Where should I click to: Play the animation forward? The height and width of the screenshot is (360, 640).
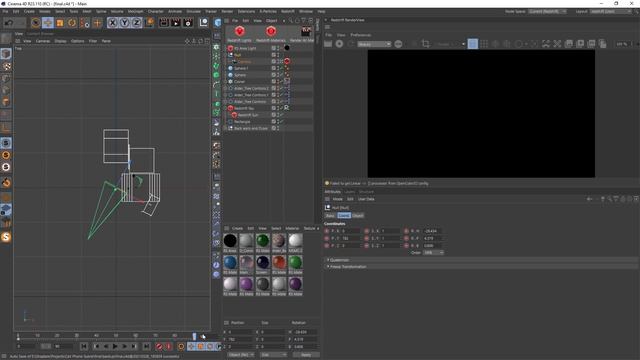(x=115, y=347)
